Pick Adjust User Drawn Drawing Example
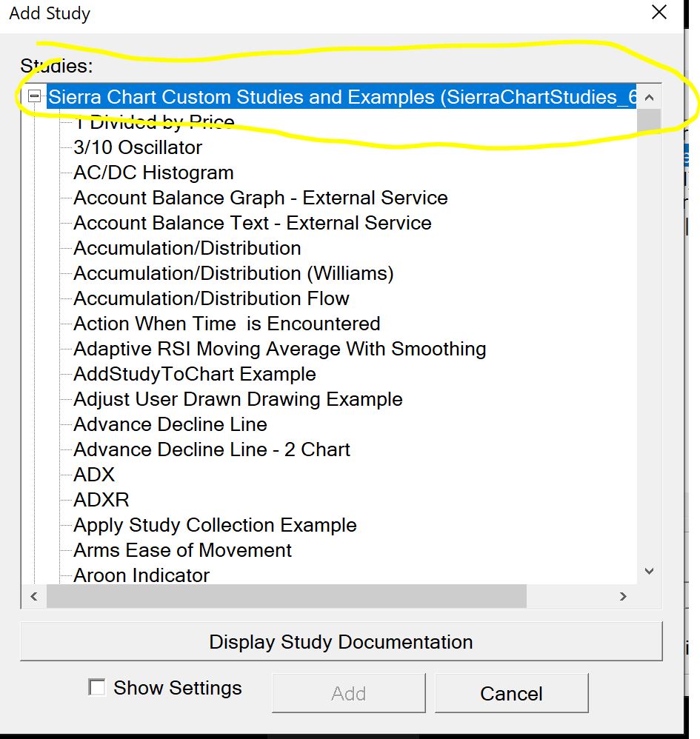This screenshot has width=700, height=739. 238,400
